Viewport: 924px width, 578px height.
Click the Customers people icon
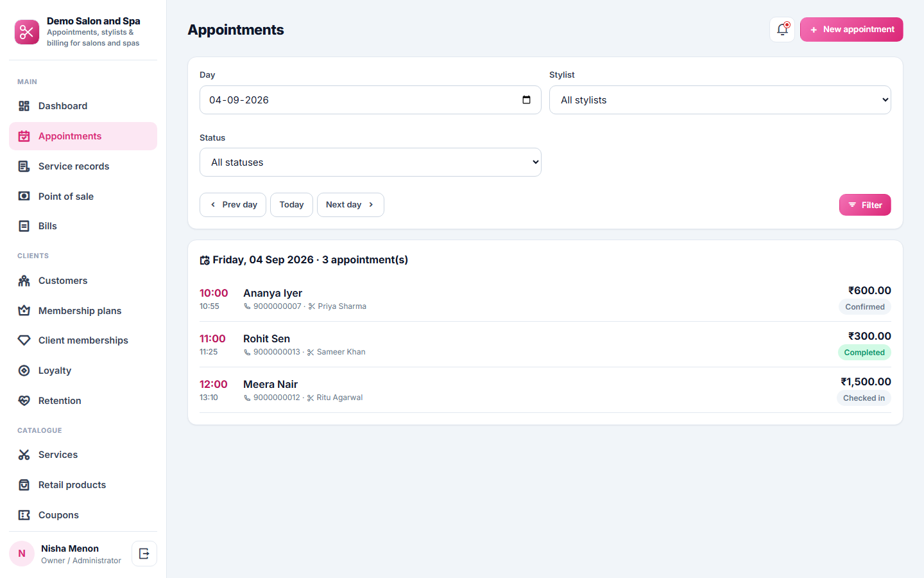coord(24,281)
